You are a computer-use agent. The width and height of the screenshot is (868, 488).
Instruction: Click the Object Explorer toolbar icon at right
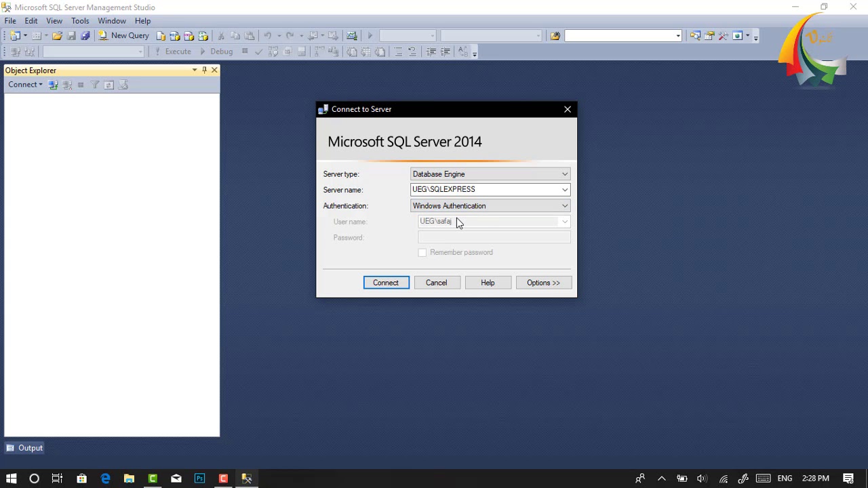point(737,36)
